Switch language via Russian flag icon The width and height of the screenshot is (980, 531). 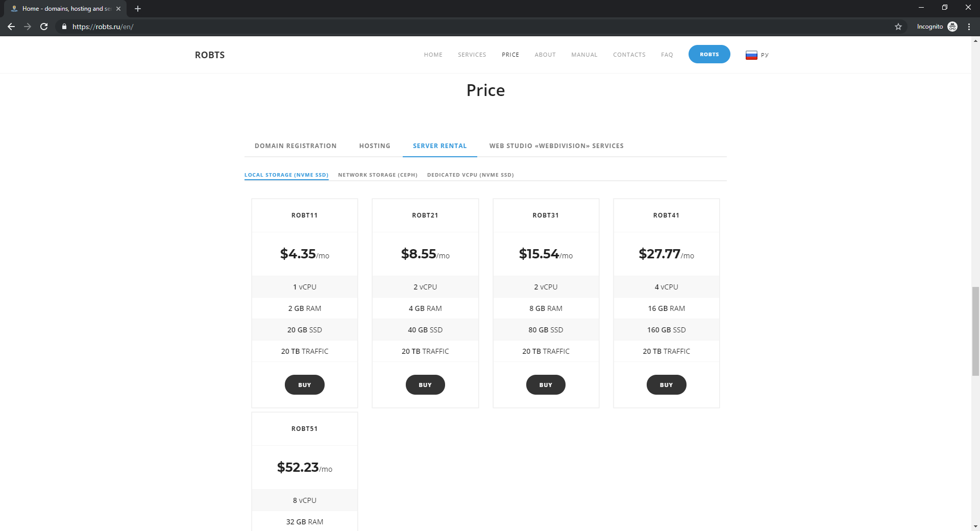(751, 55)
